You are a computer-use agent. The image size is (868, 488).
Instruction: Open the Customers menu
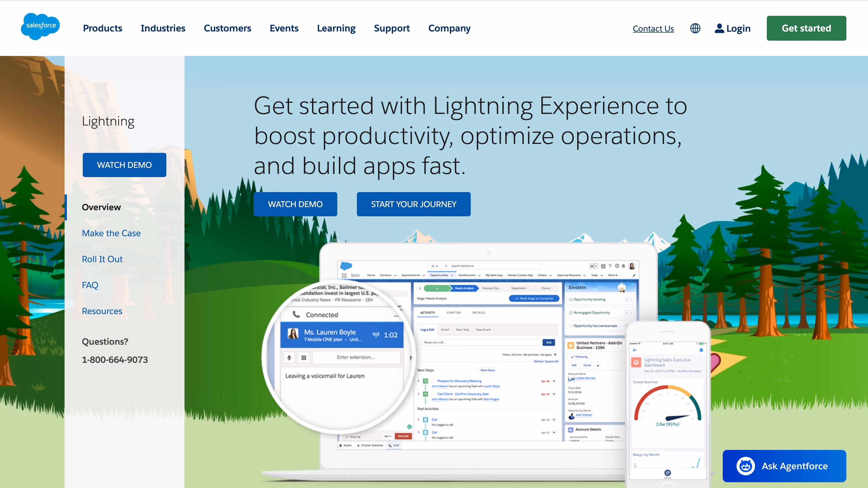[227, 28]
